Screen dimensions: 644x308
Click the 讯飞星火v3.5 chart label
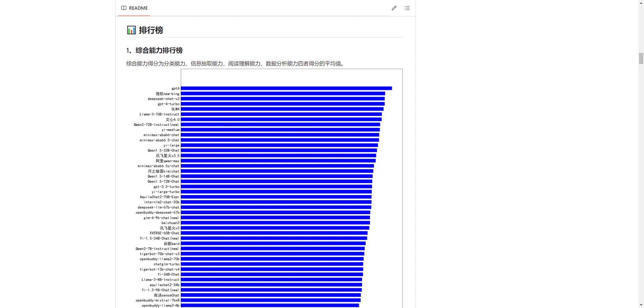167,156
